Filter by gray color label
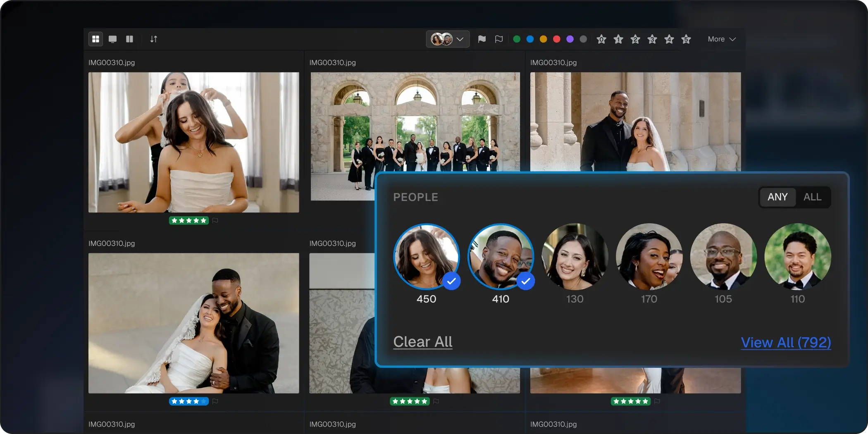Image resolution: width=868 pixels, height=434 pixels. [583, 39]
